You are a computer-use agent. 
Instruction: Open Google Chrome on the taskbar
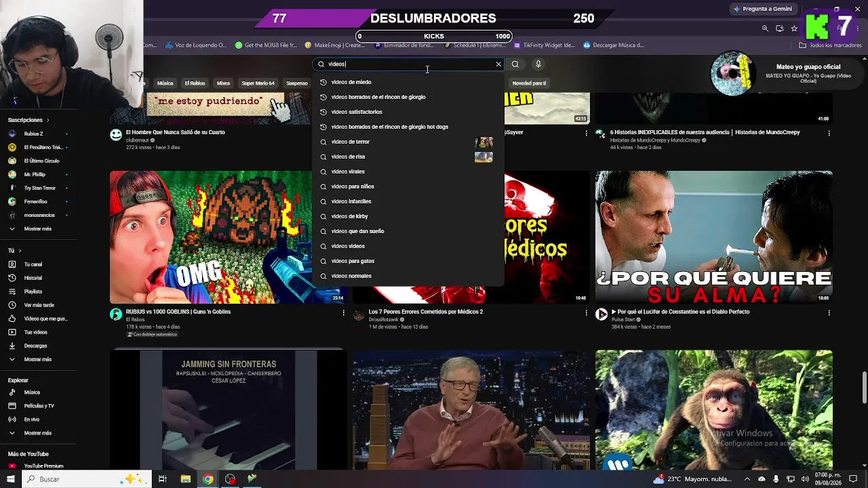coord(208,479)
